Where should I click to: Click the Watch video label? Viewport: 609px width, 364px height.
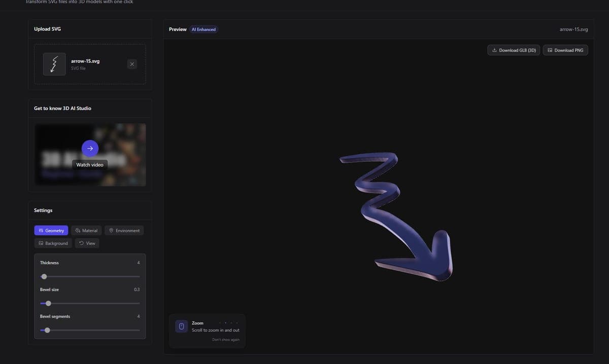click(x=90, y=165)
